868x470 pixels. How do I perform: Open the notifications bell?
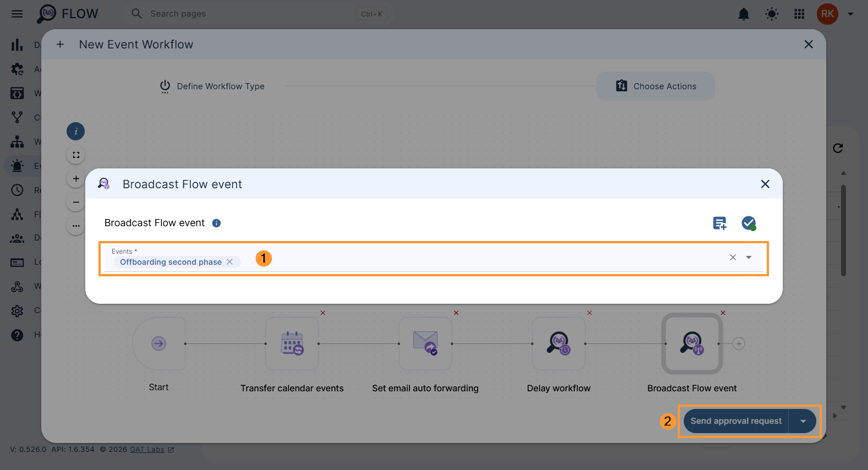point(744,14)
